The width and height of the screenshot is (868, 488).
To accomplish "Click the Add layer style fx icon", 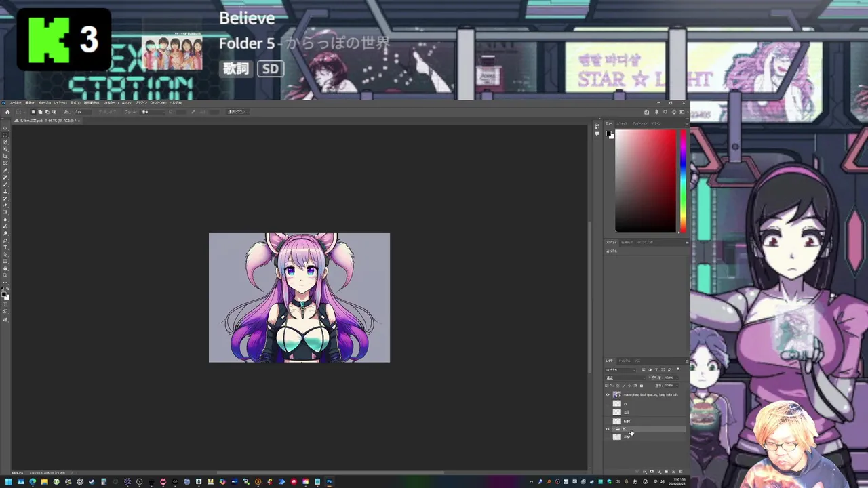I will [644, 472].
